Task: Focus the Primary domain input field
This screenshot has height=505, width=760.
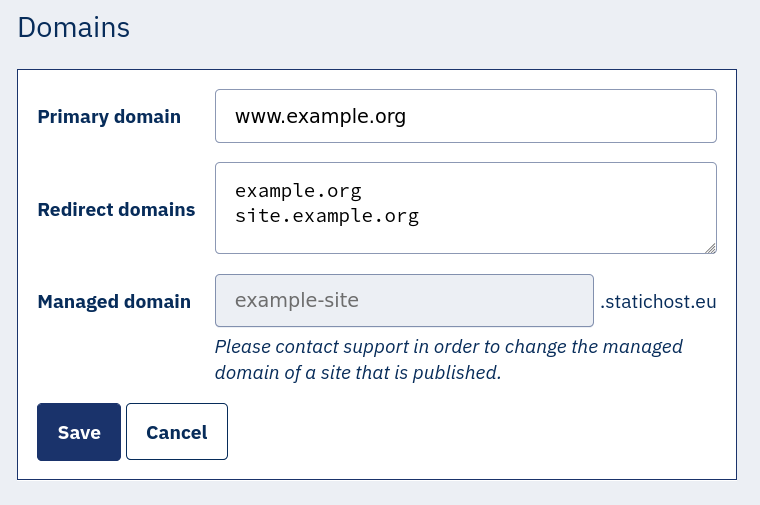Action: coord(465,116)
